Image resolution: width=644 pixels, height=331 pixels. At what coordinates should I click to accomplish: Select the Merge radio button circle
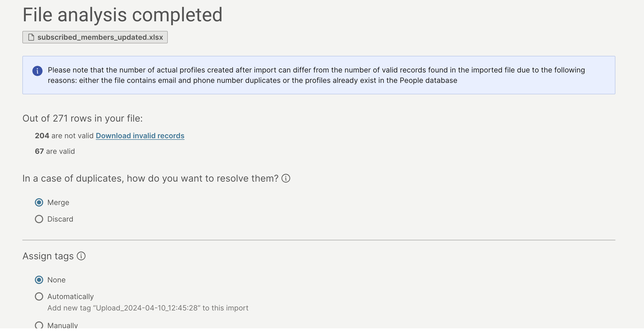[39, 203]
